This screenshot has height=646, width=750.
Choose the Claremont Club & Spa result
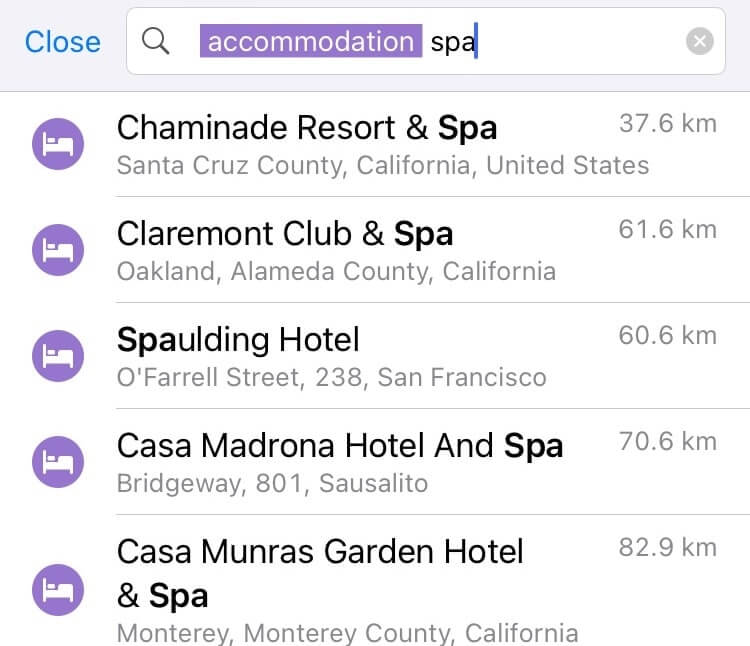click(x=285, y=234)
